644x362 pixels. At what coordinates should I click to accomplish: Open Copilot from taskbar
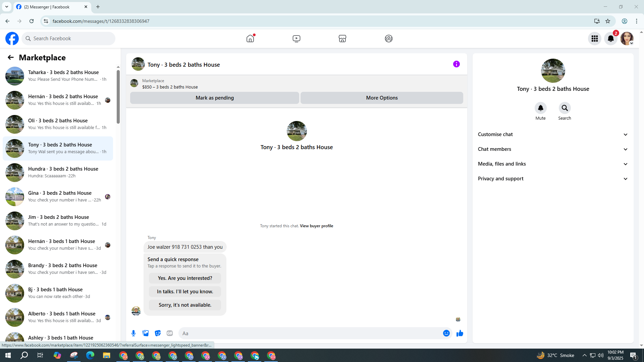point(57,355)
